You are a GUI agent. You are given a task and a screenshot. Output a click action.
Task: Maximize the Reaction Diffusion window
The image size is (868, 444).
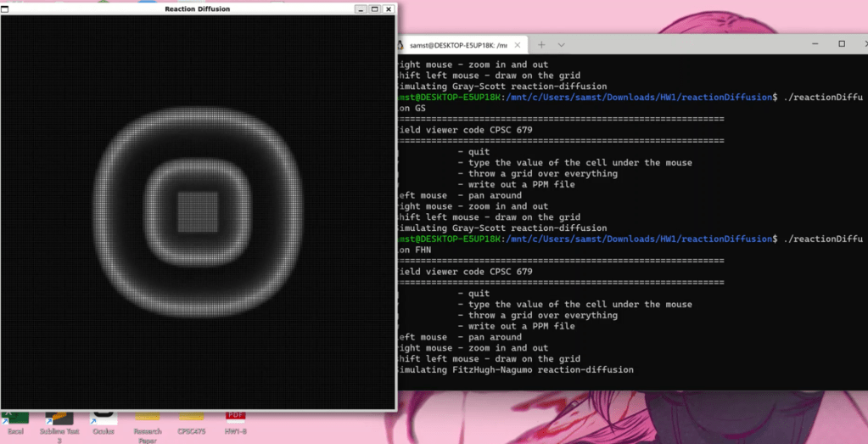(374, 8)
